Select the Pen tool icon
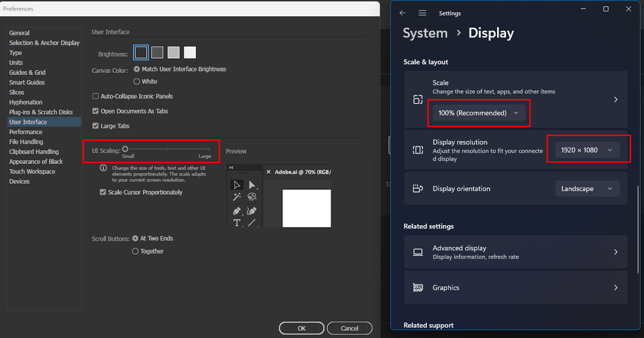 point(237,211)
